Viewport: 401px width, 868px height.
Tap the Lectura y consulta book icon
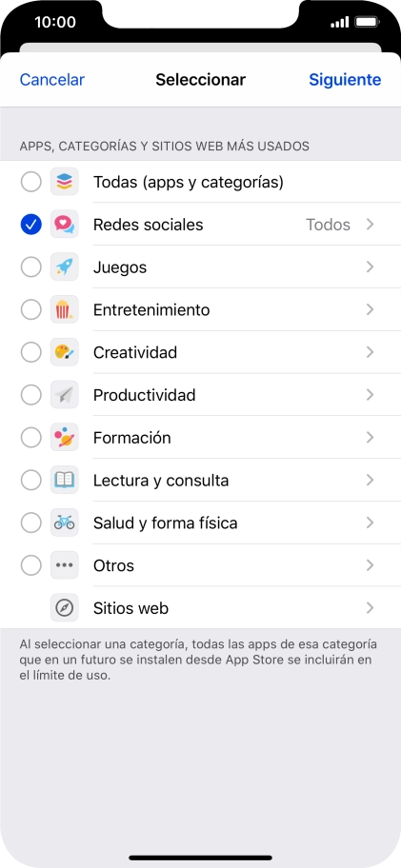(x=64, y=480)
